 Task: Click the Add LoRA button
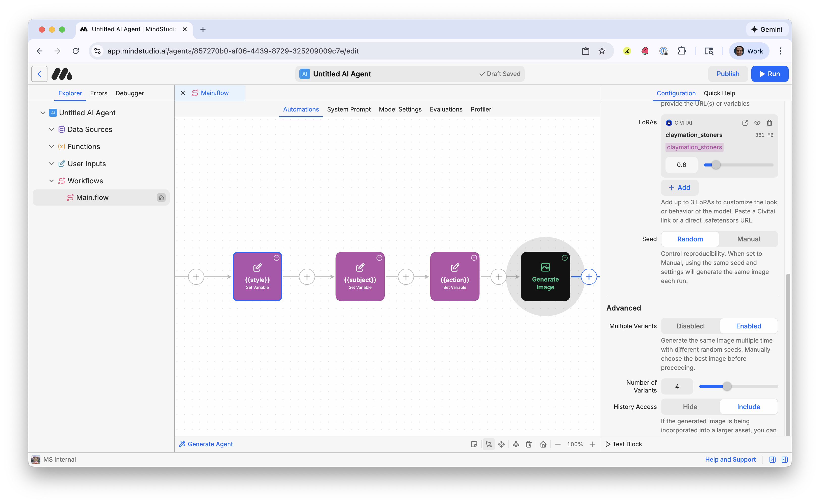tap(679, 188)
